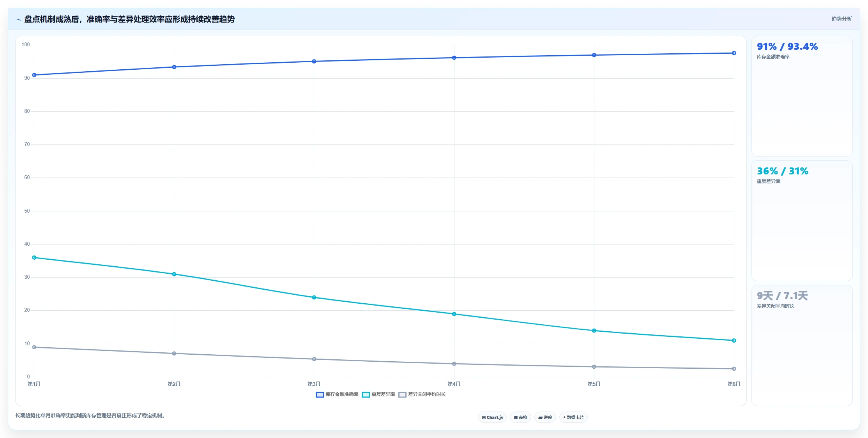Select the 重复差异率 point at 第5月
The image size is (868, 438).
tap(594, 331)
